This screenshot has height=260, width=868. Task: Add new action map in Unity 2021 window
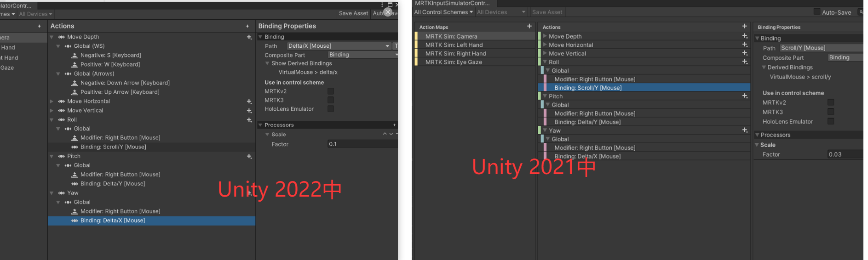point(529,26)
